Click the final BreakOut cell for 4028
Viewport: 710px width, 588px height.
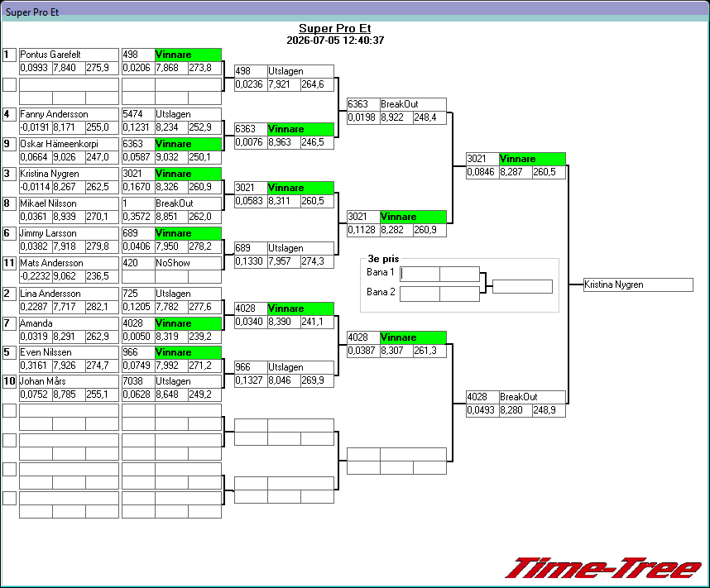532,398
